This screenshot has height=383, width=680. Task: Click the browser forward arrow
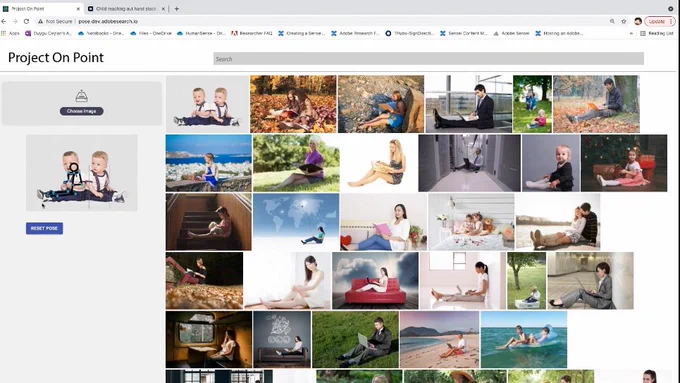[x=15, y=21]
